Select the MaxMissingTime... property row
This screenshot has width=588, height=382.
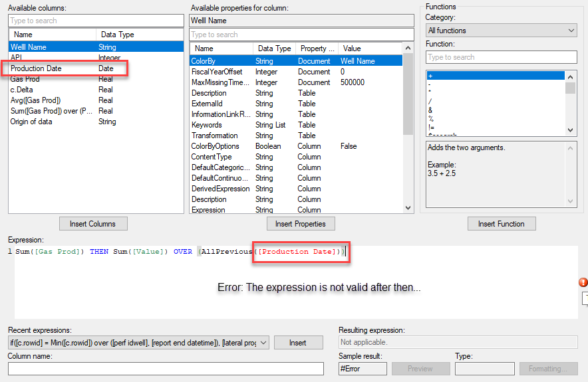click(x=296, y=82)
